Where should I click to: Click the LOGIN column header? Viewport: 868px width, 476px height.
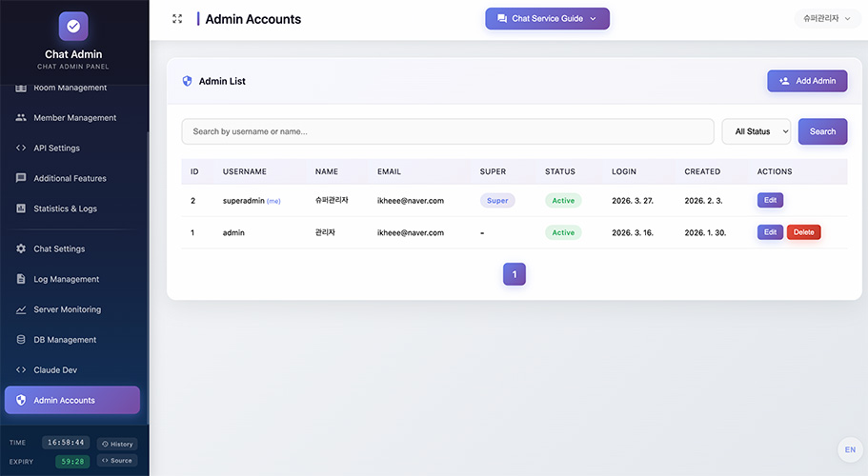624,171
